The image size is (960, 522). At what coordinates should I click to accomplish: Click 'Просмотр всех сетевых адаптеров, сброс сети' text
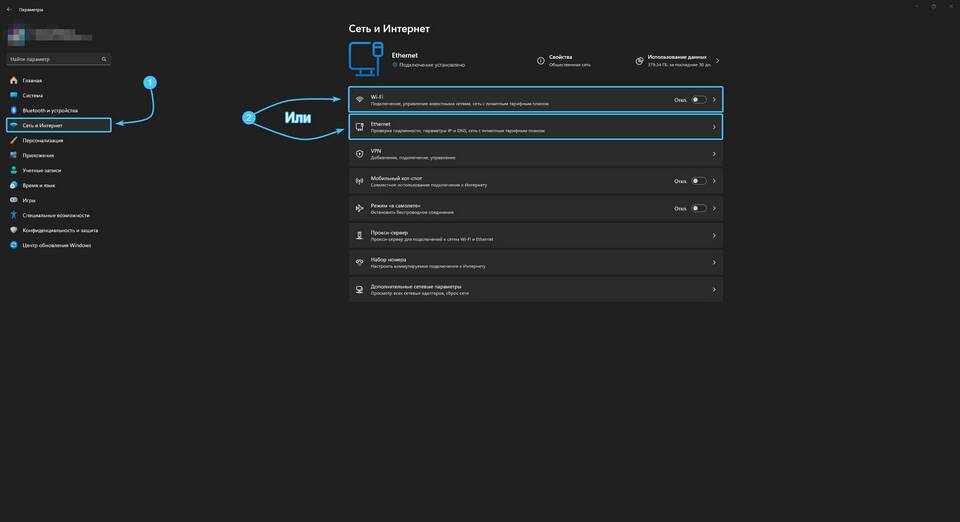419,293
